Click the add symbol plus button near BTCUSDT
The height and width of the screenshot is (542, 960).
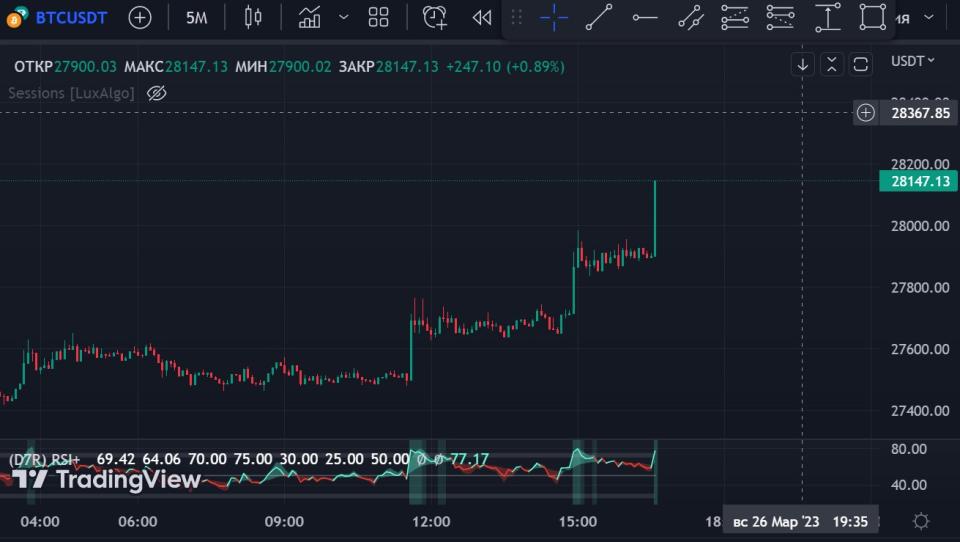point(140,17)
